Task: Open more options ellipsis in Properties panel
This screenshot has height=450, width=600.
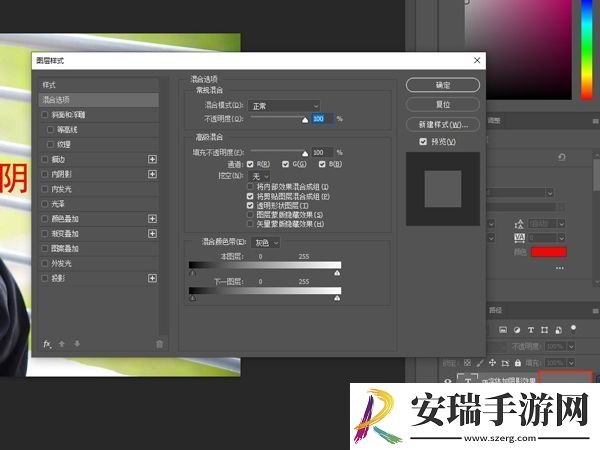Action: (560, 268)
